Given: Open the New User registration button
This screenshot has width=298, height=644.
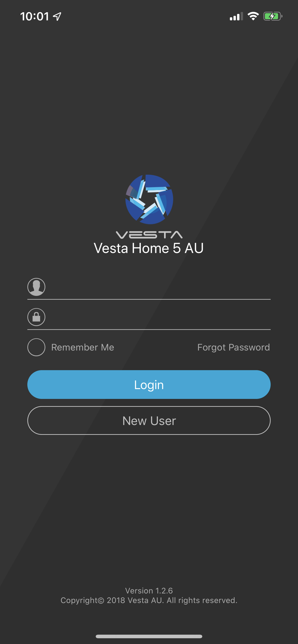Looking at the screenshot, I should (x=149, y=420).
